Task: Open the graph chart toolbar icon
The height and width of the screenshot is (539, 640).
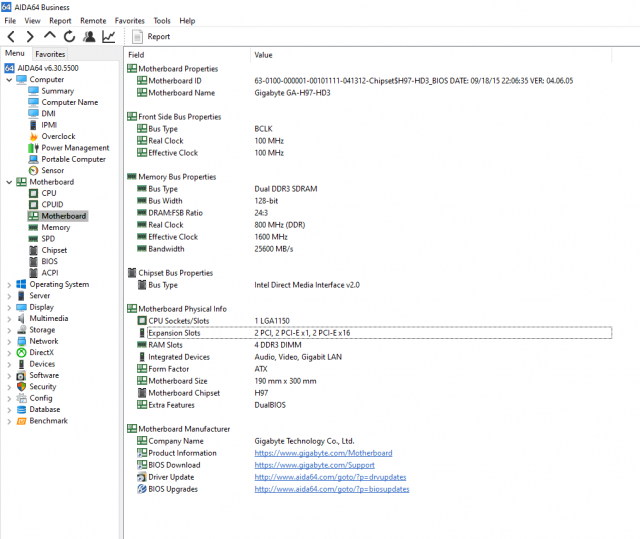Action: tap(108, 37)
